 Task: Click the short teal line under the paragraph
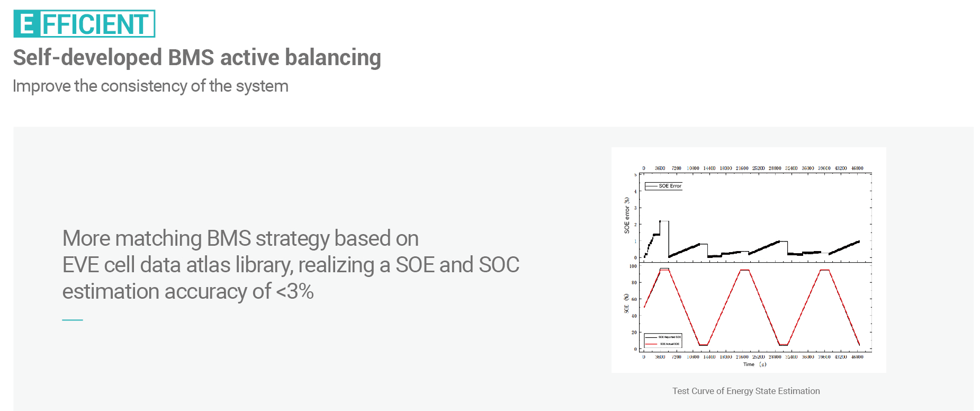pos(73,320)
